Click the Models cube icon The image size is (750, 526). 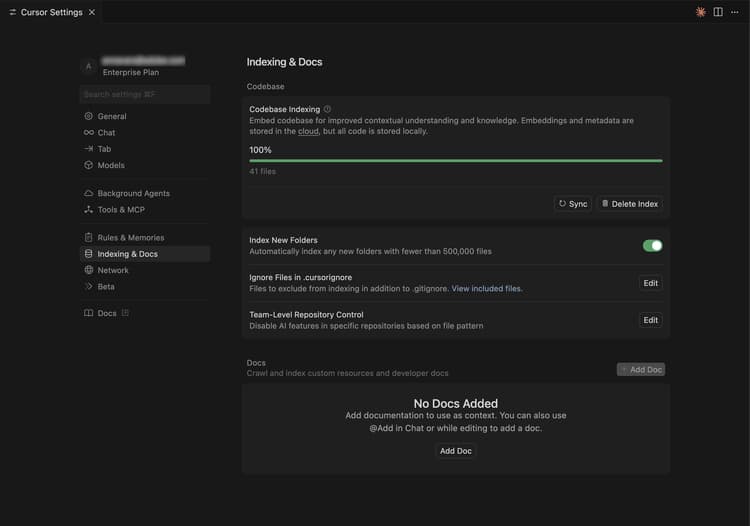(x=88, y=165)
